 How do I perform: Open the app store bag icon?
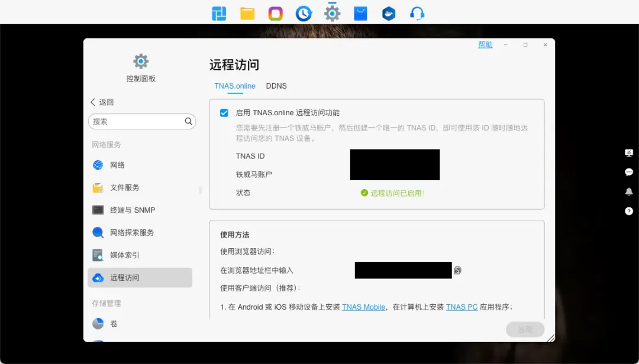pos(360,13)
